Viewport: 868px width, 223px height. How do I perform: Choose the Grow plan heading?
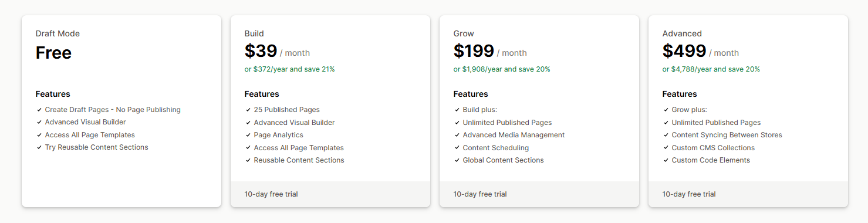pos(464,33)
